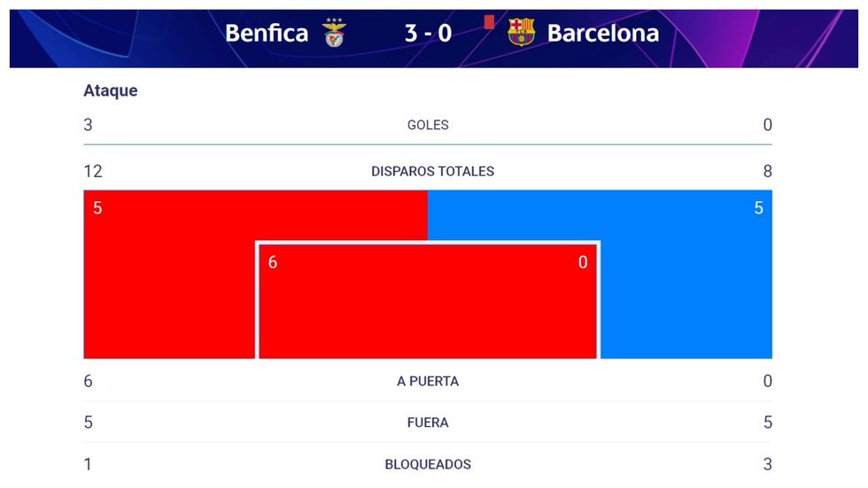This screenshot has height=488, width=868.
Task: Click the blue Barcelona off-target shots area
Action: click(x=686, y=283)
